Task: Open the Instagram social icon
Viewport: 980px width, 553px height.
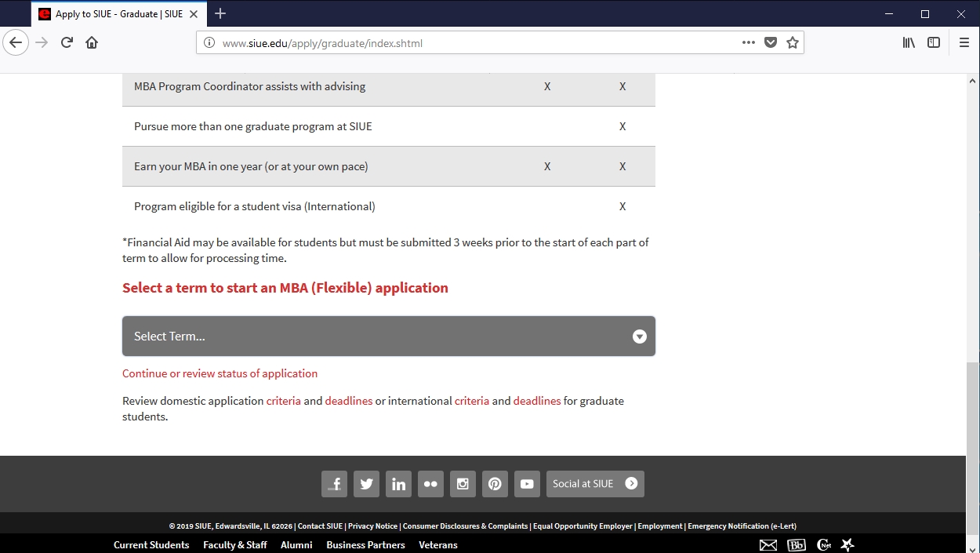Action: click(463, 484)
